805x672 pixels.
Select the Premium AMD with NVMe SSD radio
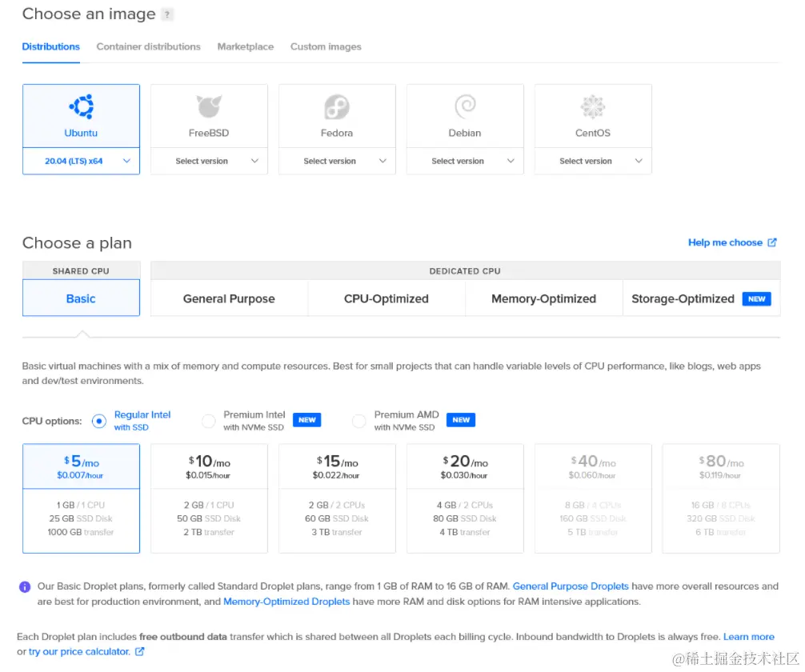coord(358,422)
